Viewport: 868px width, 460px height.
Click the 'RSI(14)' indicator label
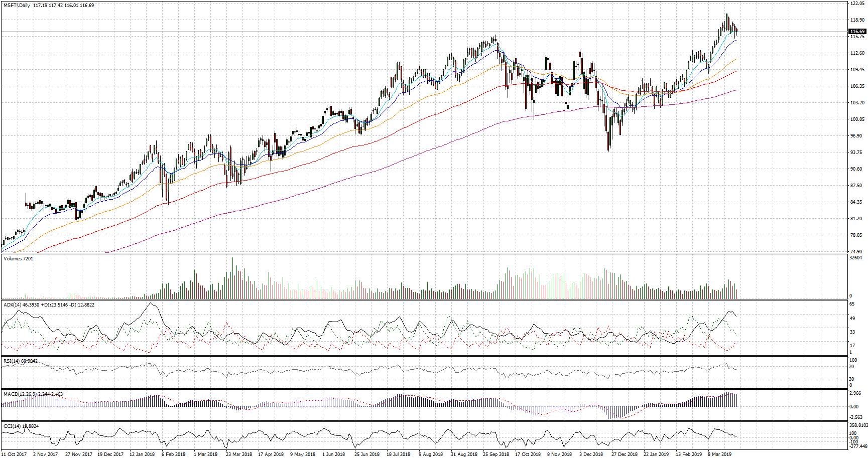[12, 361]
